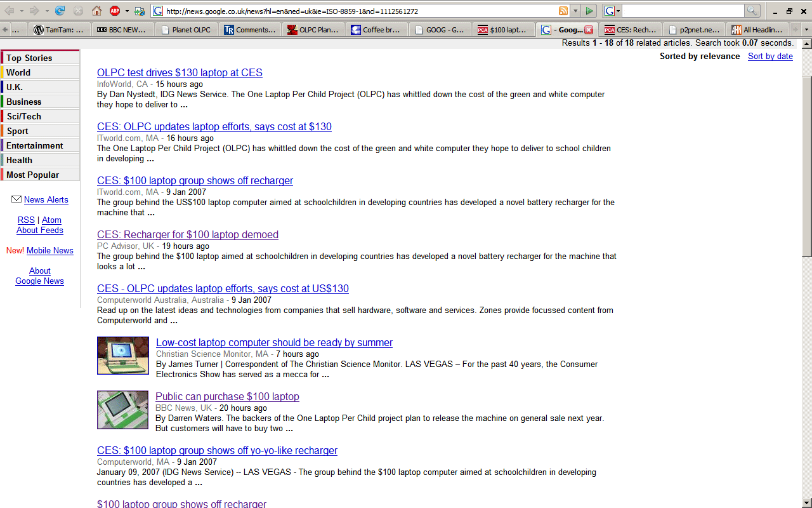812x508 pixels.
Task: Open the Adblock Plus dropdown arrow
Action: [x=126, y=11]
